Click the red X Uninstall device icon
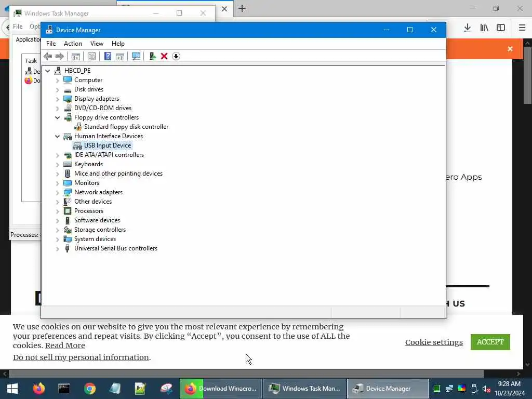This screenshot has height=399, width=532. click(164, 56)
